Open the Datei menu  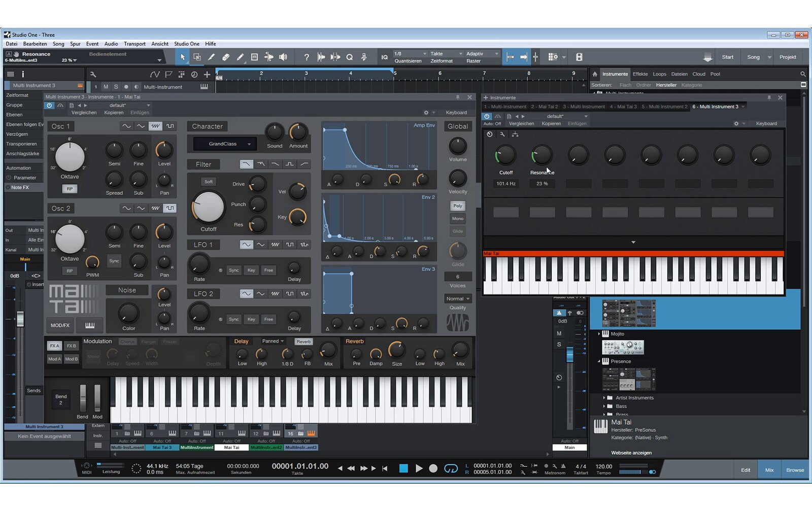click(x=12, y=44)
